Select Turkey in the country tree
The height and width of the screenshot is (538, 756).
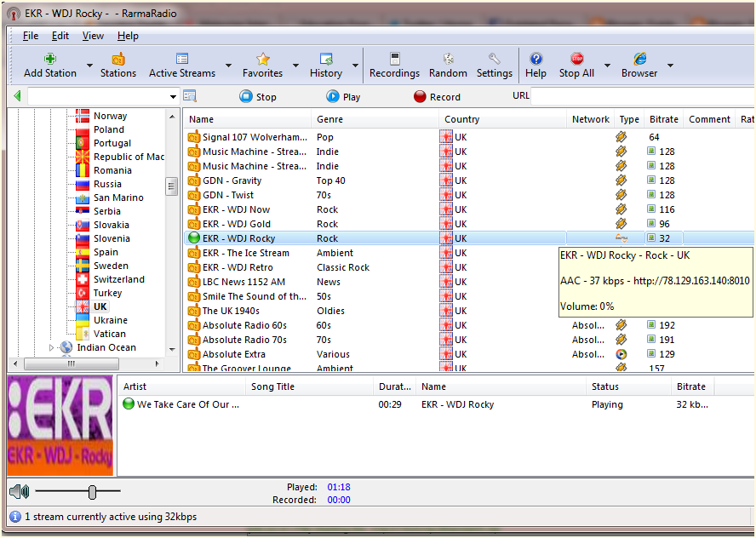pos(108,293)
